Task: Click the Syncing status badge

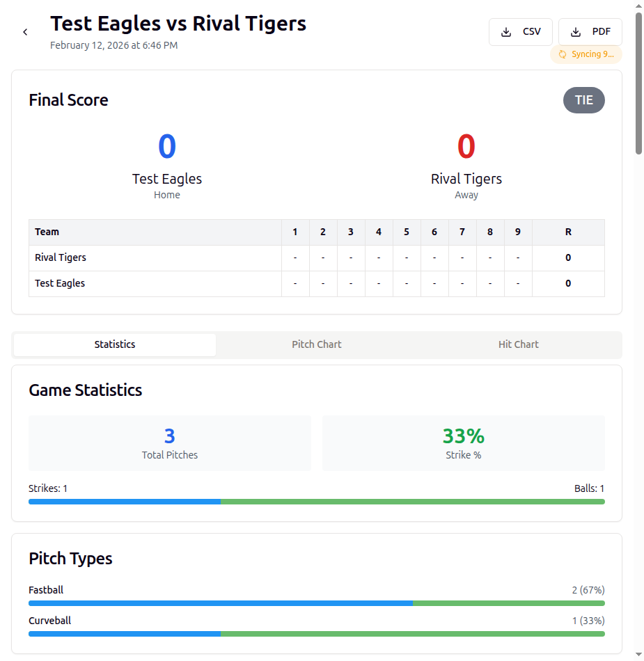Action: [586, 54]
